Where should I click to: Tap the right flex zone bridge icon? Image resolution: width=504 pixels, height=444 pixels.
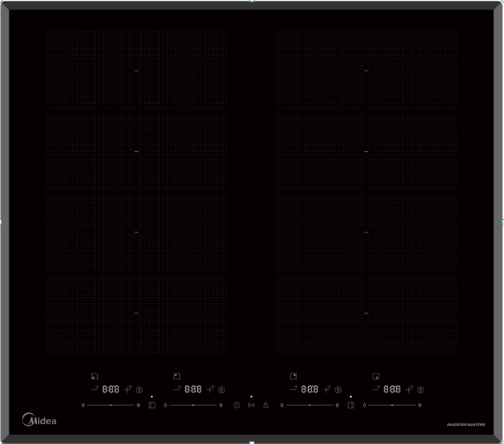coord(351,404)
